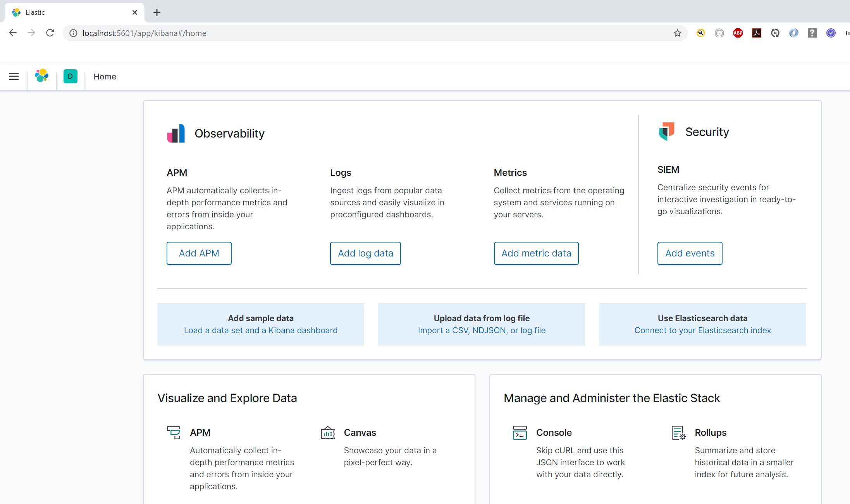
Task: Reload the page in the browser
Action: tap(50, 33)
